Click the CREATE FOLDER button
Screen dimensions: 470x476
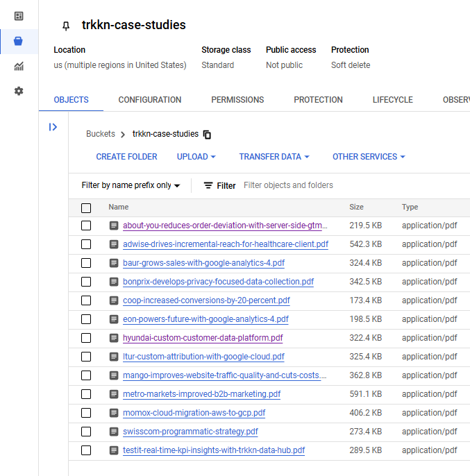[126, 157]
